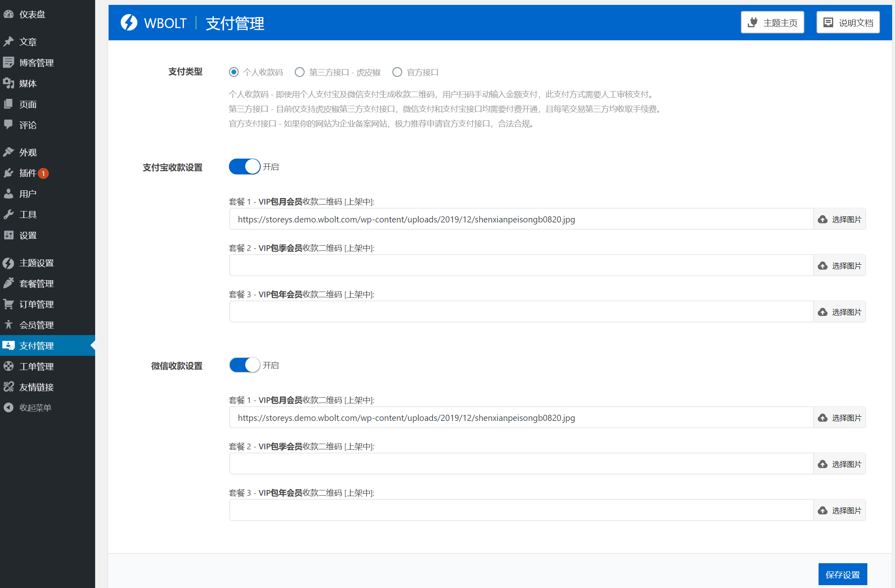The image size is (895, 588).
Task: Open the 订单管理 cart icon
Action: 9,304
